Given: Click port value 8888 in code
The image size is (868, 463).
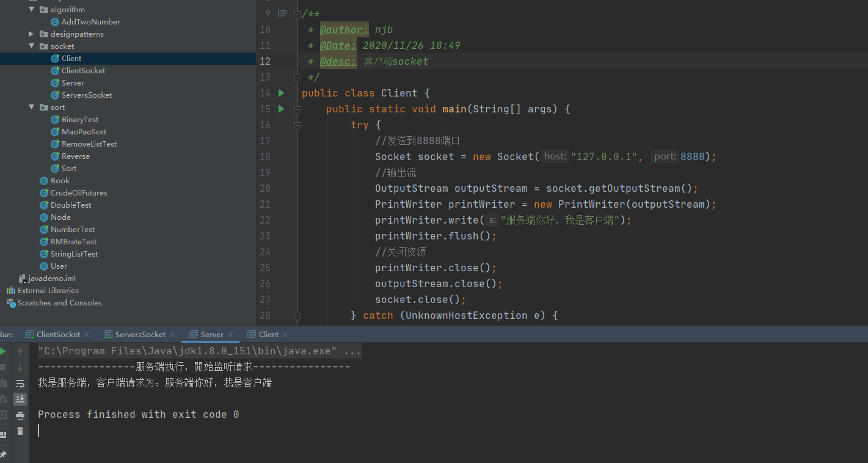Looking at the screenshot, I should (692, 156).
